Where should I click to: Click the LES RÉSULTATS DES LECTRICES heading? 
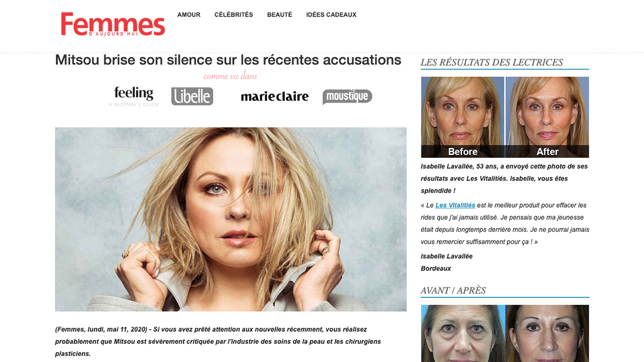(492, 62)
